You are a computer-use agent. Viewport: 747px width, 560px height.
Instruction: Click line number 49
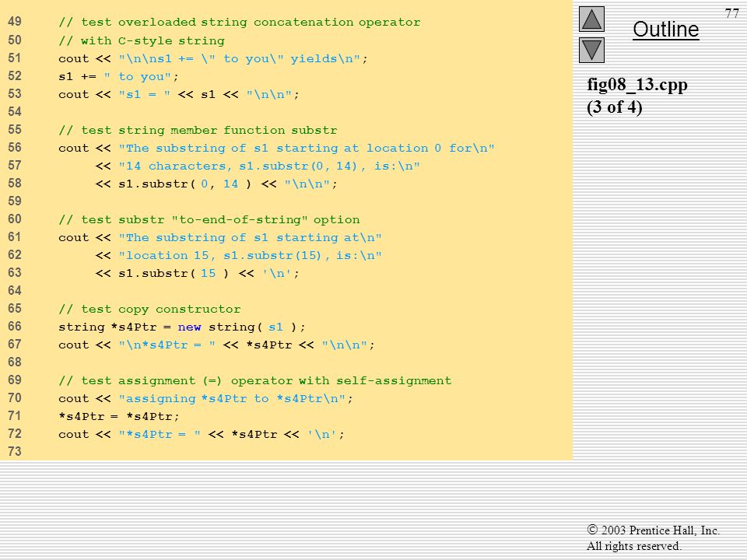pyautogui.click(x=15, y=22)
